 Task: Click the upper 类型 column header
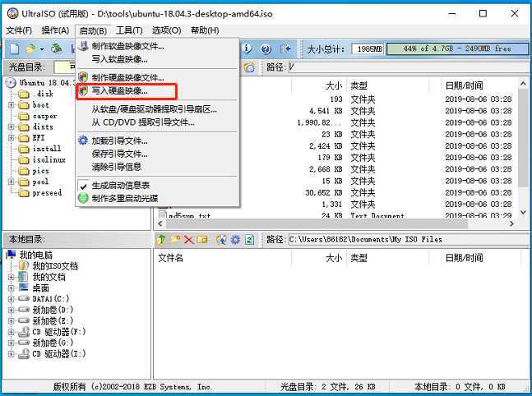tap(359, 85)
